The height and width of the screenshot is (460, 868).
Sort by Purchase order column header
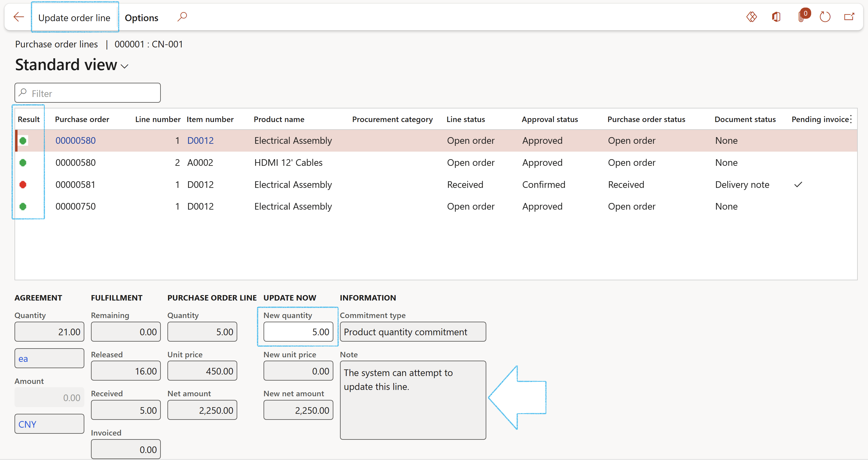[x=82, y=119]
